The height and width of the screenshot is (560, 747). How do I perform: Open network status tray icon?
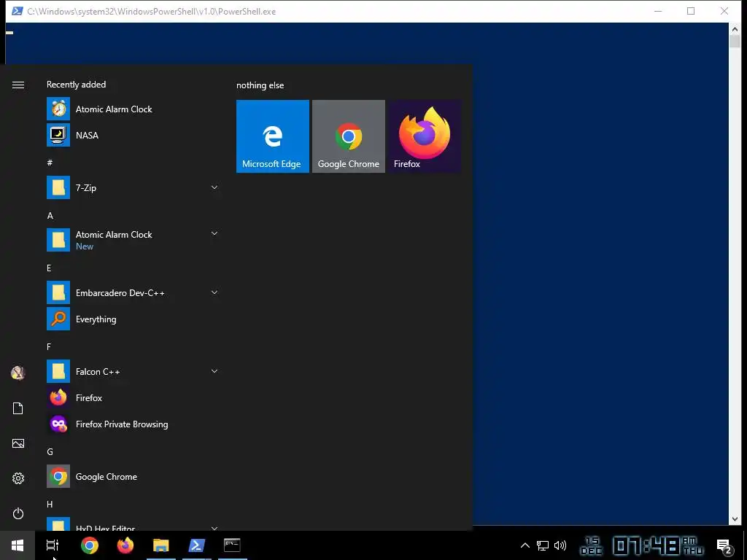(543, 545)
